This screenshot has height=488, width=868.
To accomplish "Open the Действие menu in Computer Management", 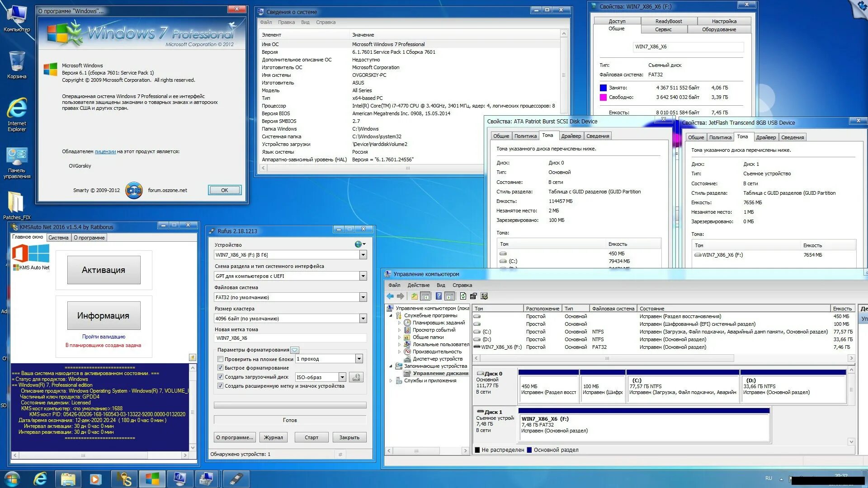I will 418,285.
